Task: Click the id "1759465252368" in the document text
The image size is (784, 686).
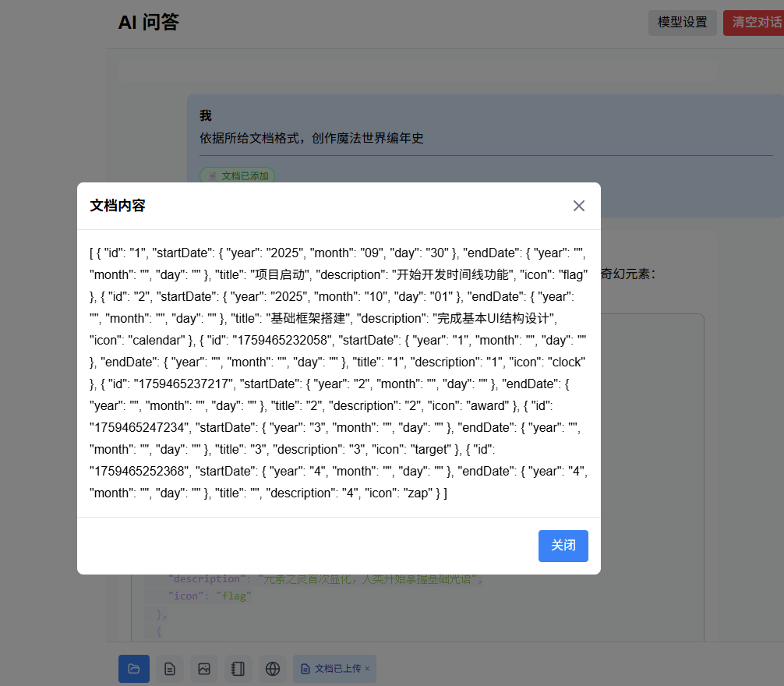Action: (139, 472)
